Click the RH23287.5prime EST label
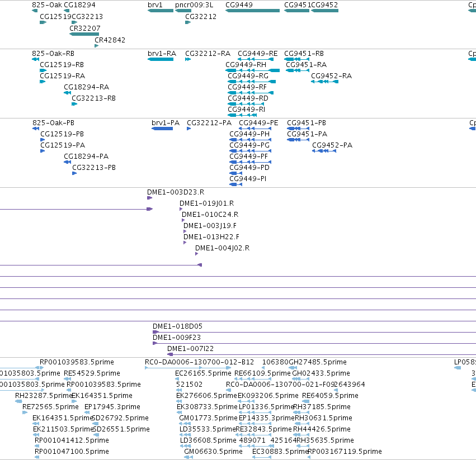This screenshot has width=476, height=460. [43, 396]
